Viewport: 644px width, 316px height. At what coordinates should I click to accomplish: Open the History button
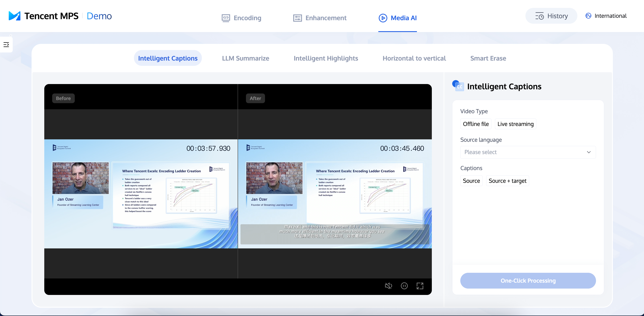coord(551,16)
